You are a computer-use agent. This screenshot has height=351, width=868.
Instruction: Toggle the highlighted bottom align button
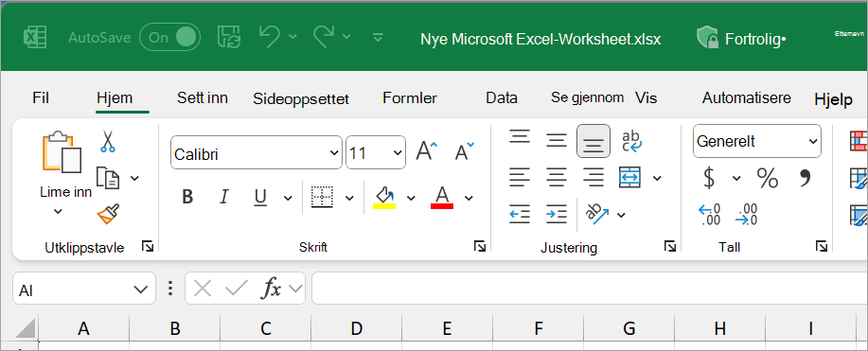pos(593,141)
